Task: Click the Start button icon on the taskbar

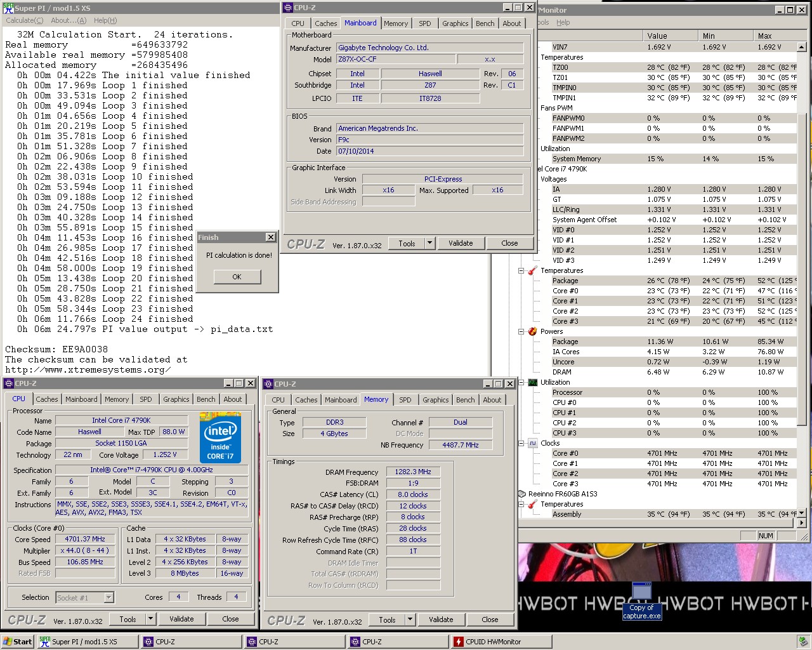Action: (x=8, y=642)
